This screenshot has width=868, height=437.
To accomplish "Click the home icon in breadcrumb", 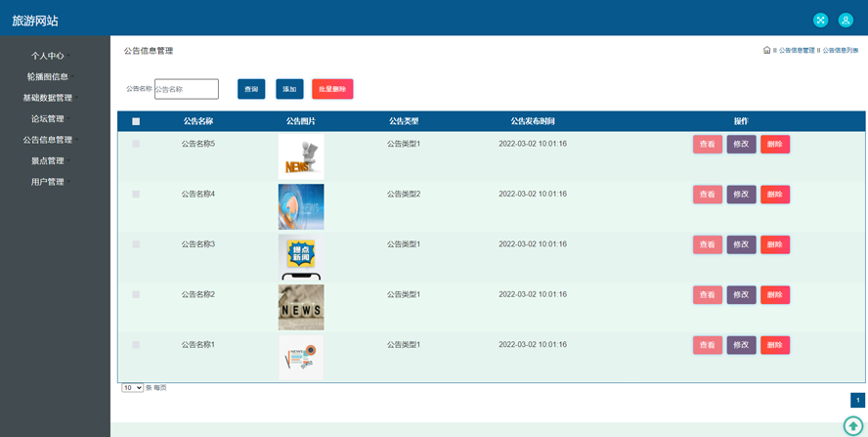I will pyautogui.click(x=766, y=50).
